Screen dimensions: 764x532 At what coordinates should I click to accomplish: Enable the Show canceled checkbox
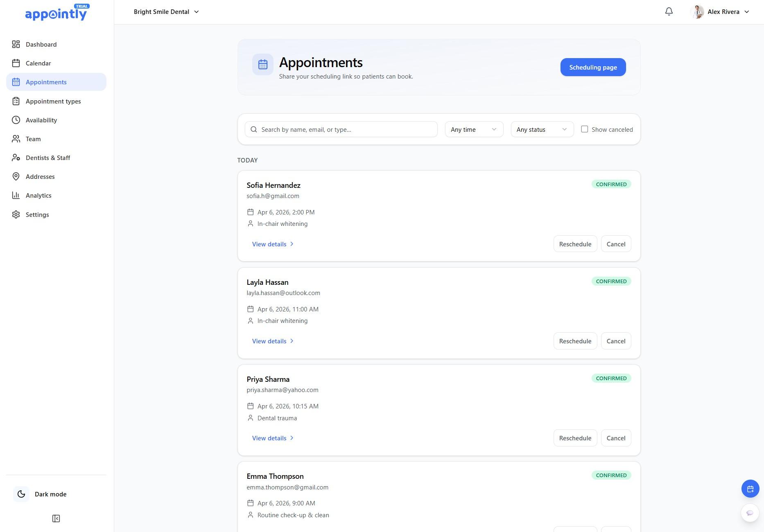tap(585, 129)
